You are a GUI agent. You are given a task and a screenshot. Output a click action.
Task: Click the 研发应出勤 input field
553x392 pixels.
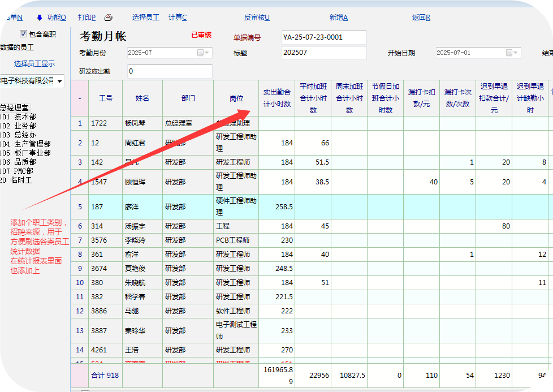click(169, 72)
